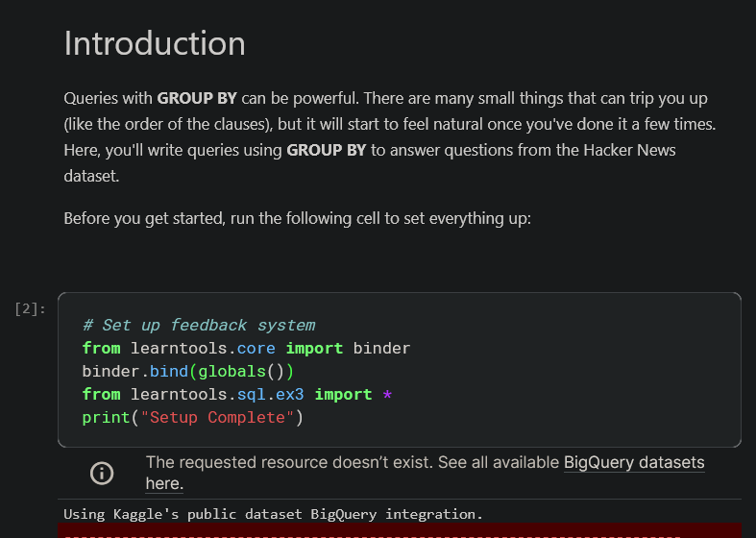
Task: Click the "Hacker News" words in the paragraph
Action: [629, 151]
